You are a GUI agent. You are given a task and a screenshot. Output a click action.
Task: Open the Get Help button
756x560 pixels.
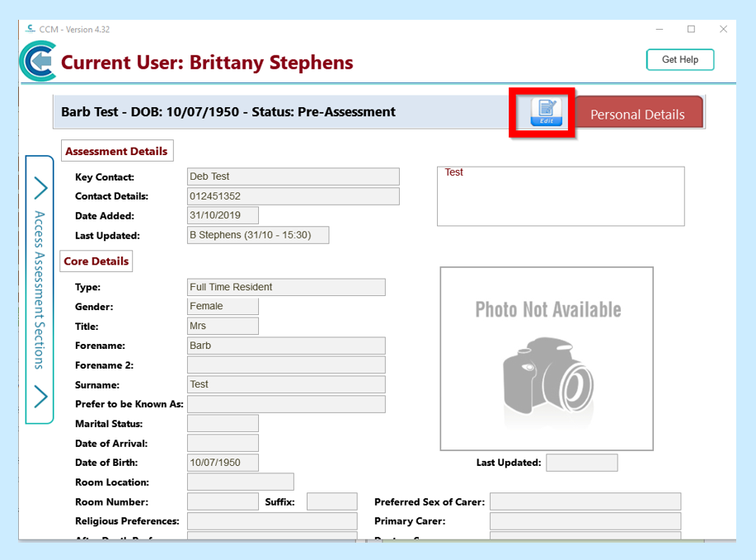679,60
